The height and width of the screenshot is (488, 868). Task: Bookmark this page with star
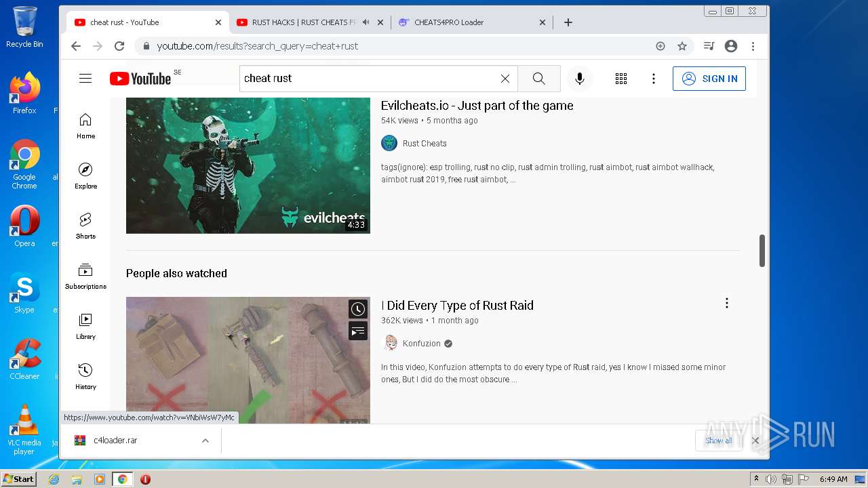pyautogui.click(x=682, y=46)
